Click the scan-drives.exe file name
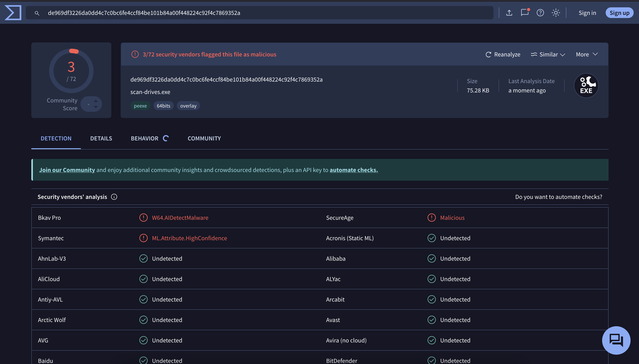639x364 pixels. [150, 92]
